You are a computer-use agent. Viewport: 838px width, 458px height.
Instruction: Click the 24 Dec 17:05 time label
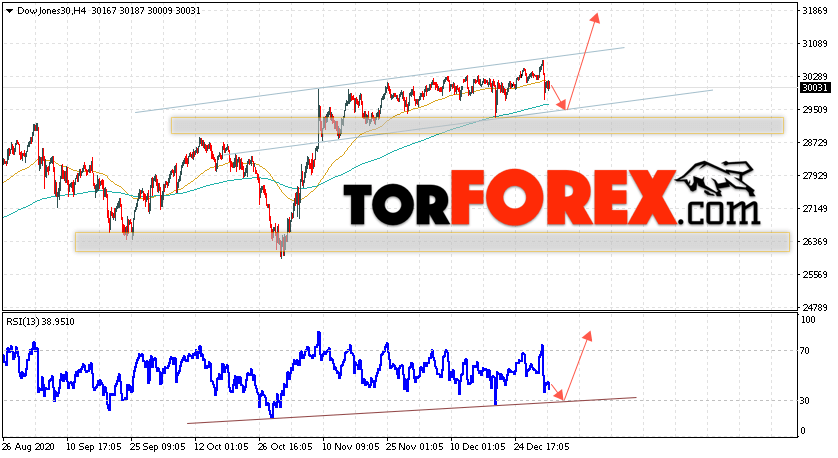tap(542, 446)
